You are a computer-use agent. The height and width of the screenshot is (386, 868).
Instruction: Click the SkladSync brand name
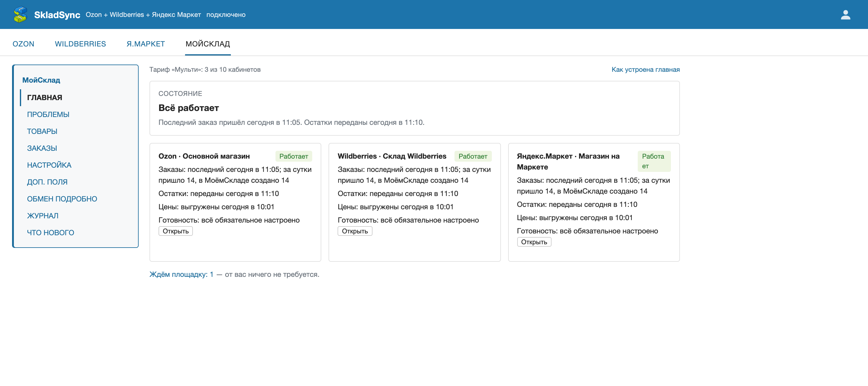coord(57,15)
